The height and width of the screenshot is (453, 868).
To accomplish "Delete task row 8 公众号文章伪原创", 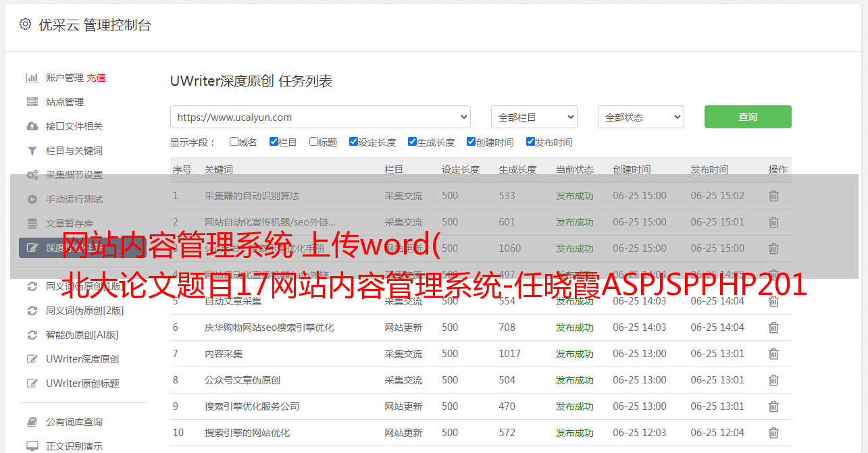I will click(774, 380).
